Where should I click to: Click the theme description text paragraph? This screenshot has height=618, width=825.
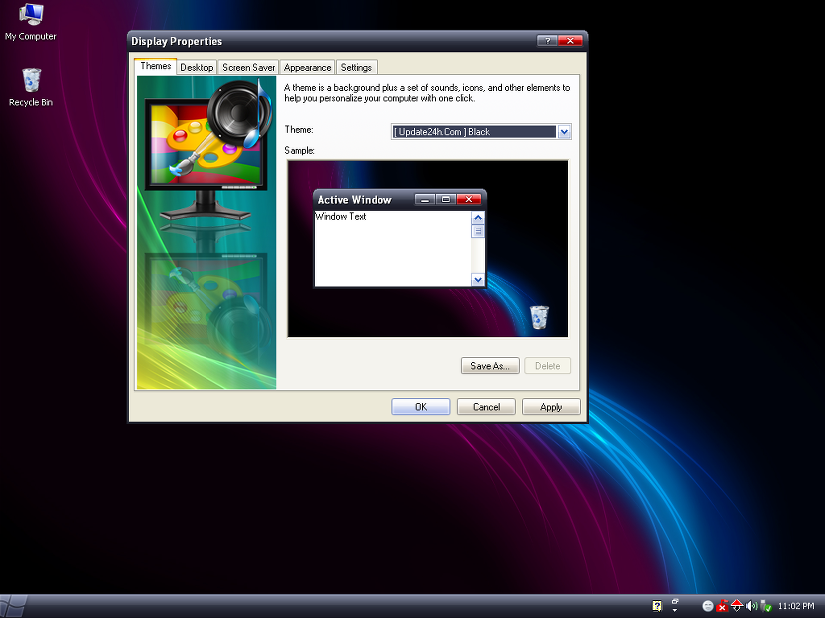427,93
